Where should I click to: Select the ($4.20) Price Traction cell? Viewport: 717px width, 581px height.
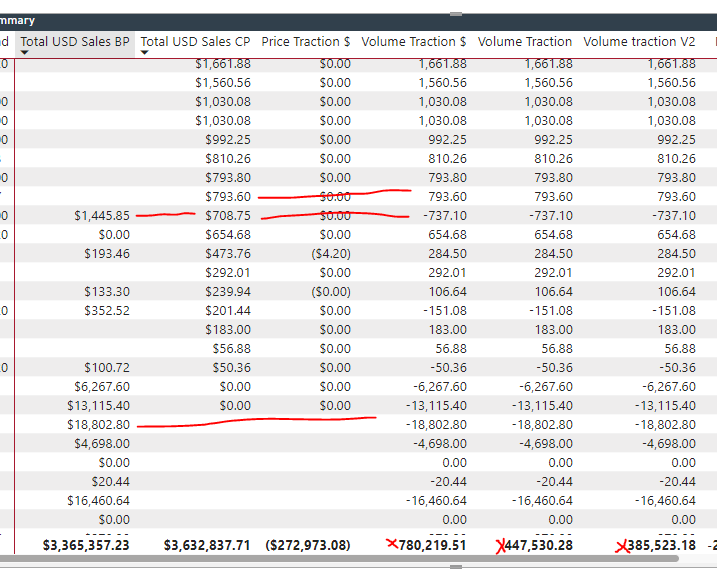point(331,254)
